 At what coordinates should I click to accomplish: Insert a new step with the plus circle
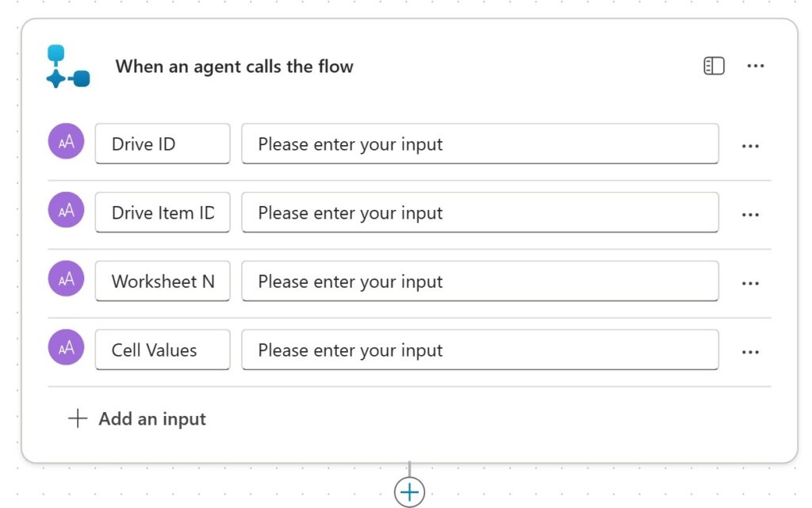point(409,492)
